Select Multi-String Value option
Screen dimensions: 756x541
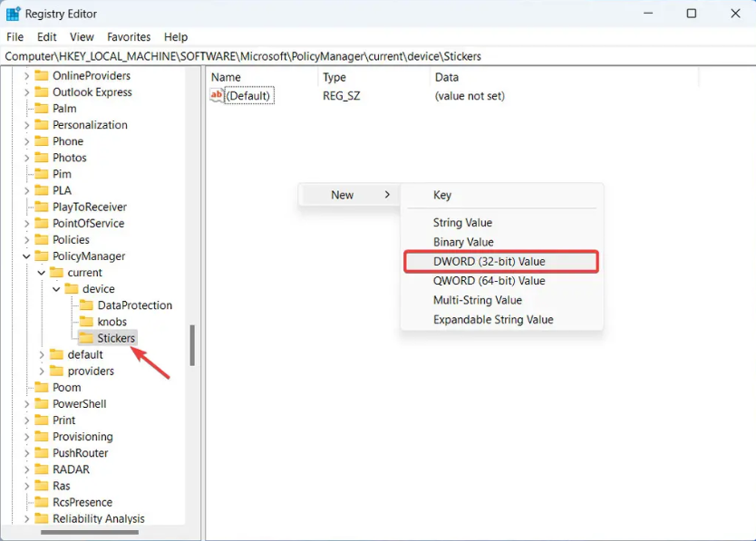coord(501,300)
